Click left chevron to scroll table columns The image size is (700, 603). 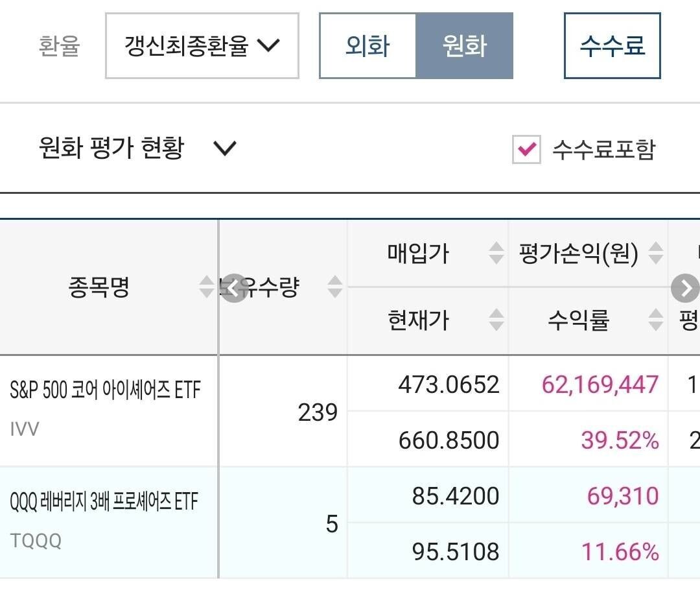pyautogui.click(x=233, y=289)
